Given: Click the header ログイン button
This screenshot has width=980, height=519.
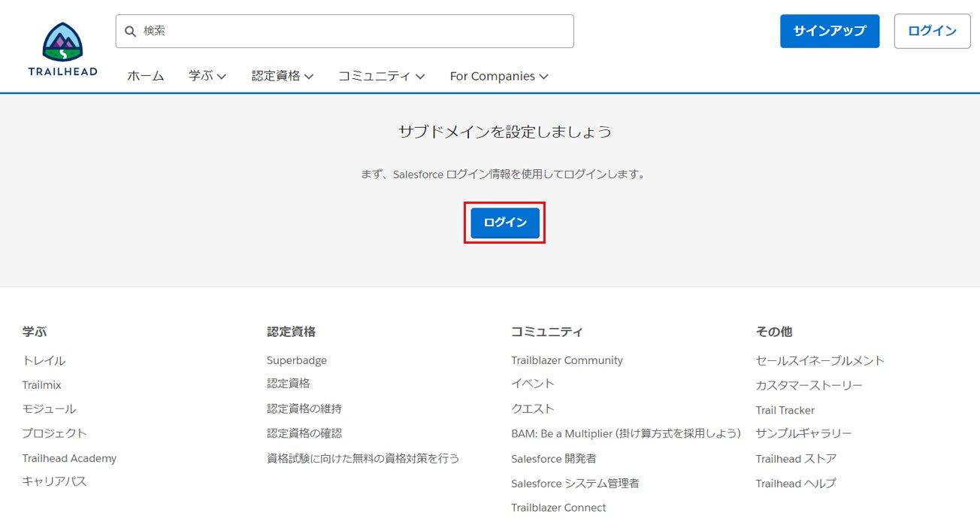Looking at the screenshot, I should tap(932, 31).
